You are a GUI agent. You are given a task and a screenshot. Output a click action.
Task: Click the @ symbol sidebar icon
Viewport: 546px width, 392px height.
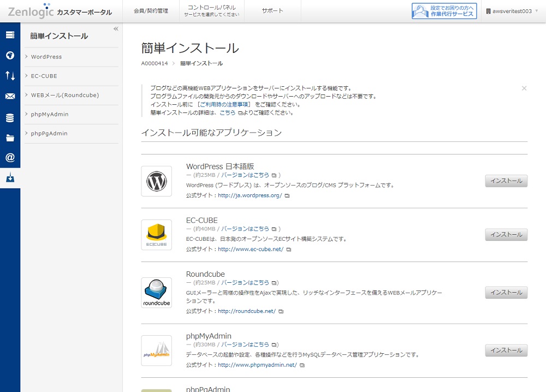[10, 158]
